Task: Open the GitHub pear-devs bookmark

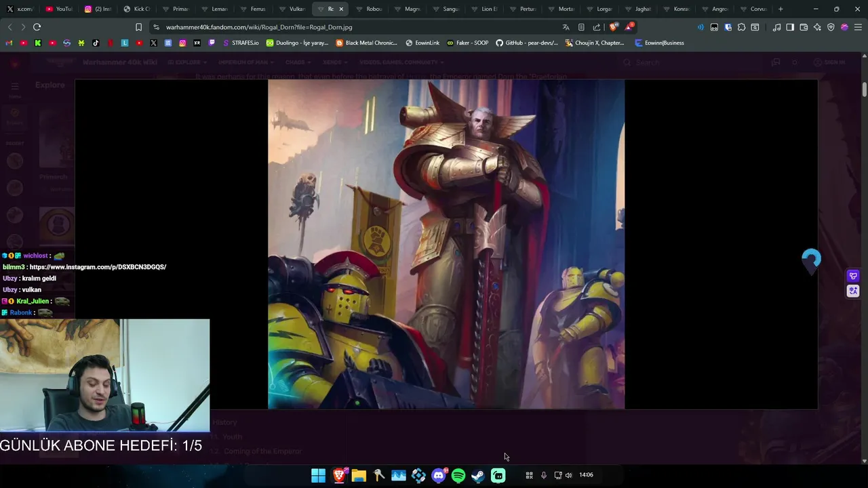Action: click(527, 43)
